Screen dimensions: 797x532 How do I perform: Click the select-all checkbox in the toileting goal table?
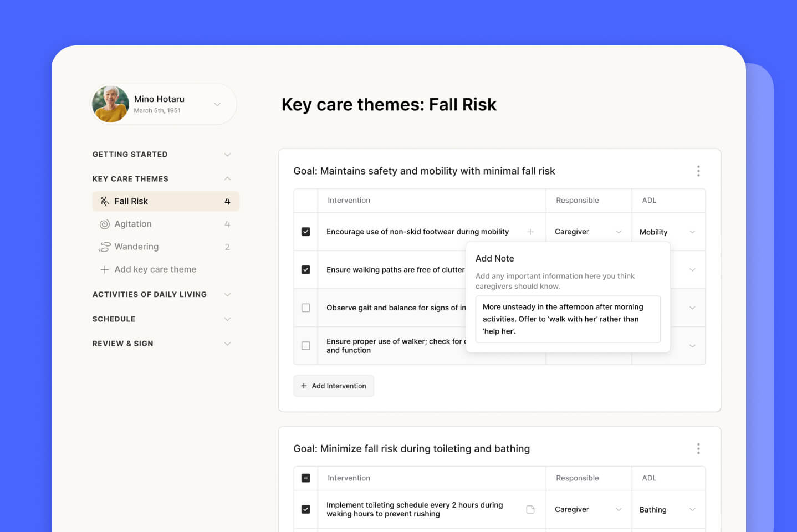(305, 478)
